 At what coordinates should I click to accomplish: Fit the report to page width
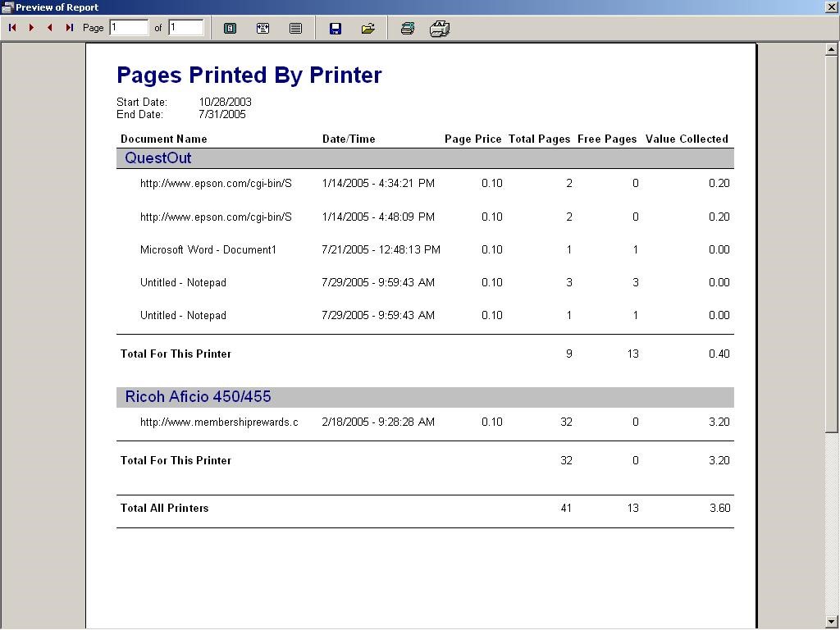pos(262,29)
